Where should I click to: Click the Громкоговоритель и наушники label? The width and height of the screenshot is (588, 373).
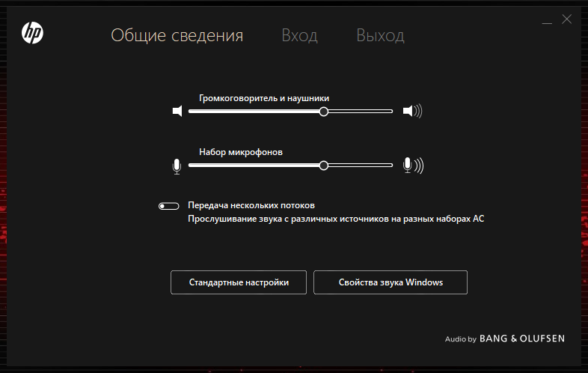tap(264, 98)
